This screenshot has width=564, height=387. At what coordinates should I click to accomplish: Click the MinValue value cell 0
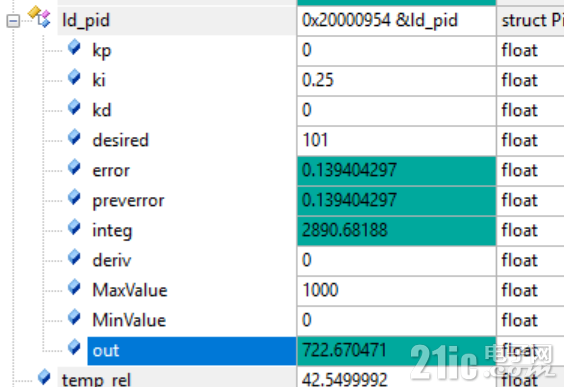(x=396, y=321)
